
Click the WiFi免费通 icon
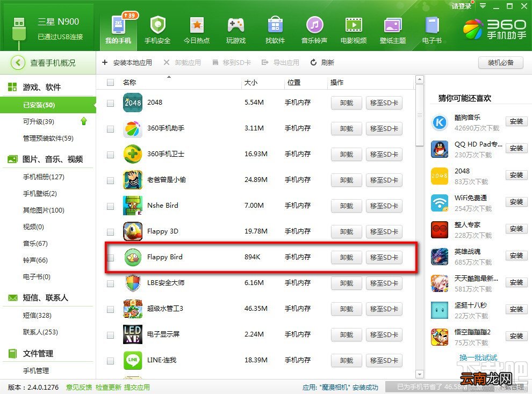[440, 203]
